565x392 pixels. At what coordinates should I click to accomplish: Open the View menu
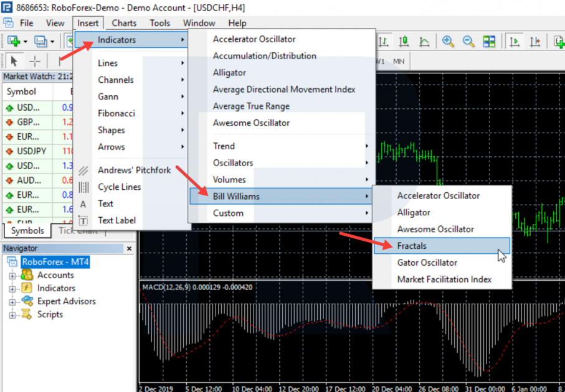(x=55, y=24)
